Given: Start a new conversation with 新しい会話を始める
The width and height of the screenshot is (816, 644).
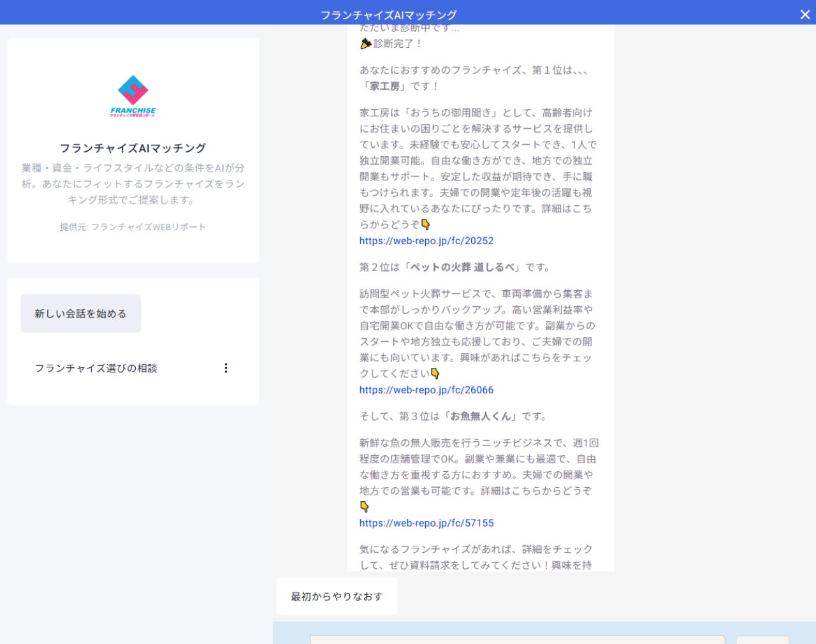Looking at the screenshot, I should coord(81,314).
